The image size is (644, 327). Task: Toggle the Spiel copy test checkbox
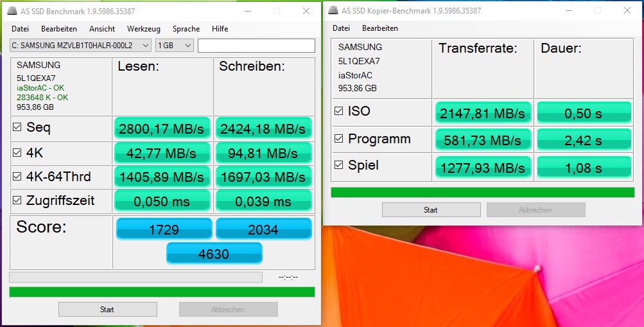[x=338, y=166]
